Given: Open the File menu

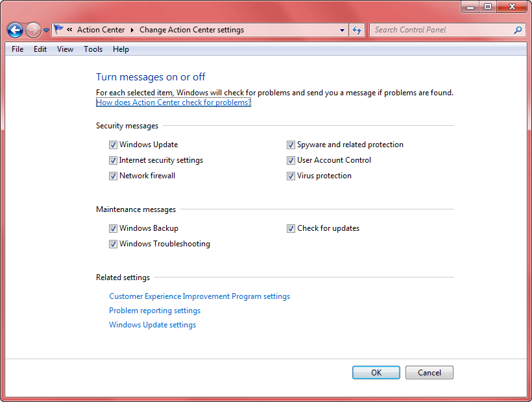Looking at the screenshot, I should pyautogui.click(x=18, y=49).
